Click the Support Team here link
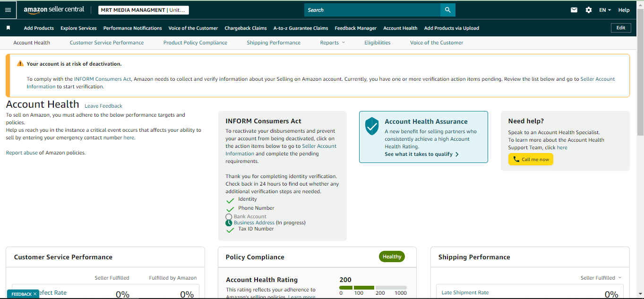 coord(562,147)
